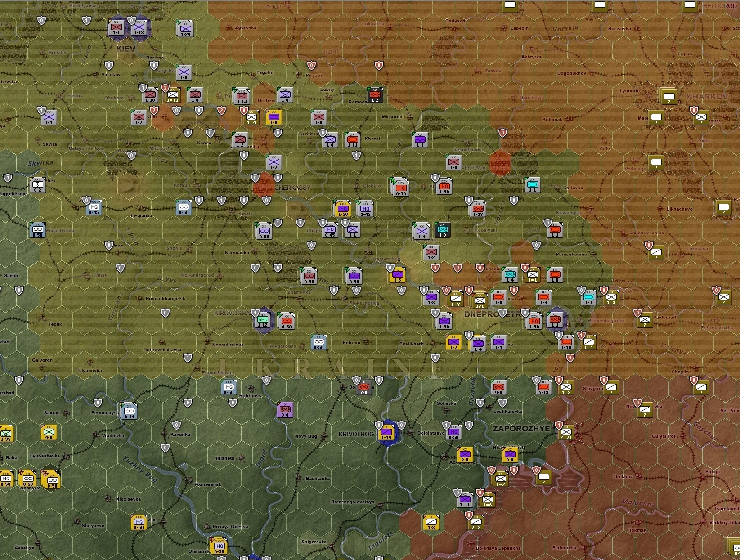
Task: Select the 2=21 Soviet counter at Zaporozhye
Action: pyautogui.click(x=566, y=432)
